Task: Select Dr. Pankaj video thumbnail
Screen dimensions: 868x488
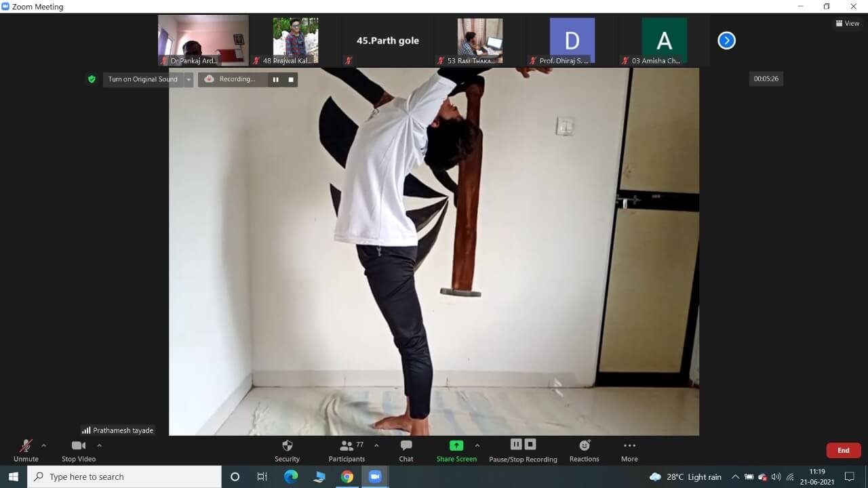Action: pyautogui.click(x=203, y=41)
